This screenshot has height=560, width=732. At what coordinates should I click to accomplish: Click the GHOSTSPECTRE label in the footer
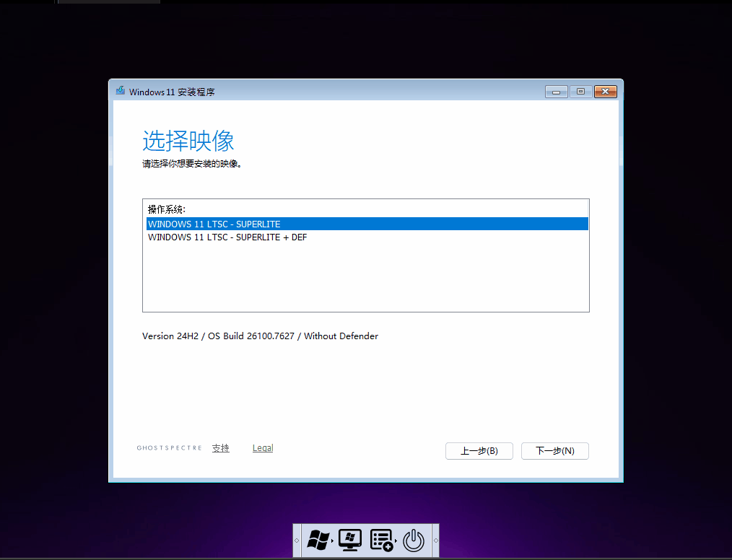click(169, 448)
